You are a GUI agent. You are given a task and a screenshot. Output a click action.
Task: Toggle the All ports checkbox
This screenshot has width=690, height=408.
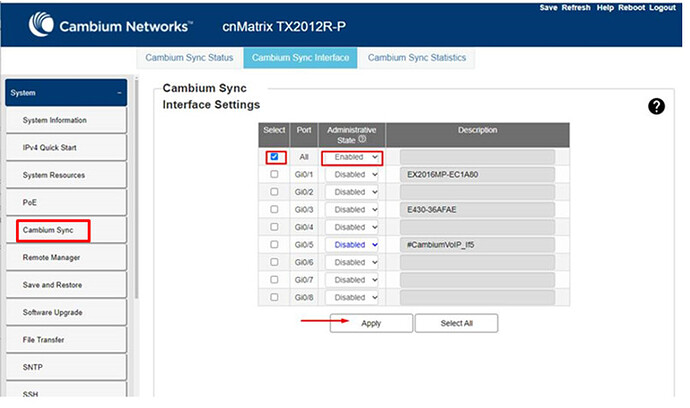[x=274, y=157]
